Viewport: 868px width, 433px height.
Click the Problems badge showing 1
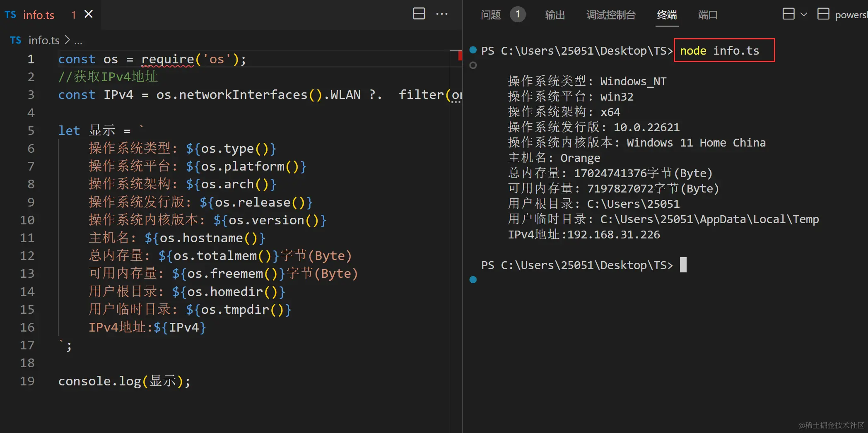[x=518, y=14]
